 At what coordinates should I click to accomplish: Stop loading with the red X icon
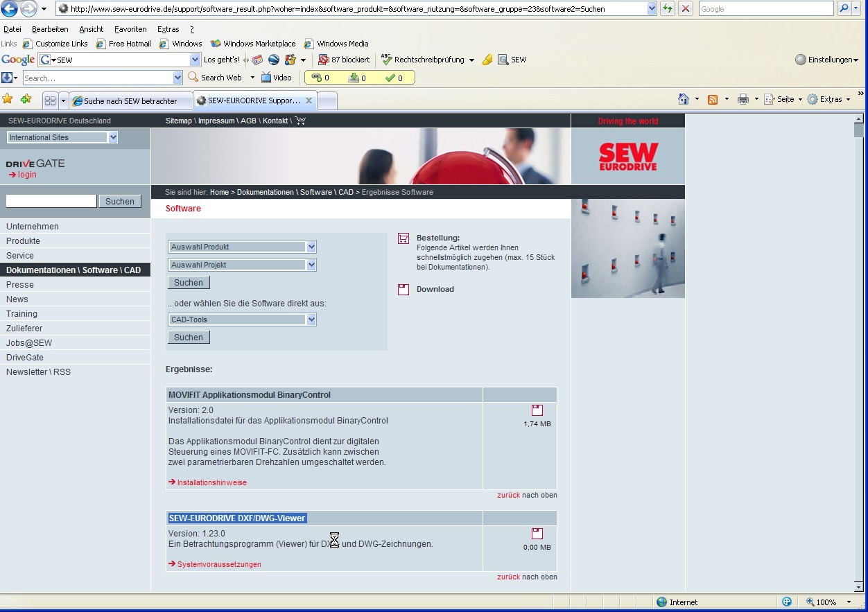[x=685, y=9]
